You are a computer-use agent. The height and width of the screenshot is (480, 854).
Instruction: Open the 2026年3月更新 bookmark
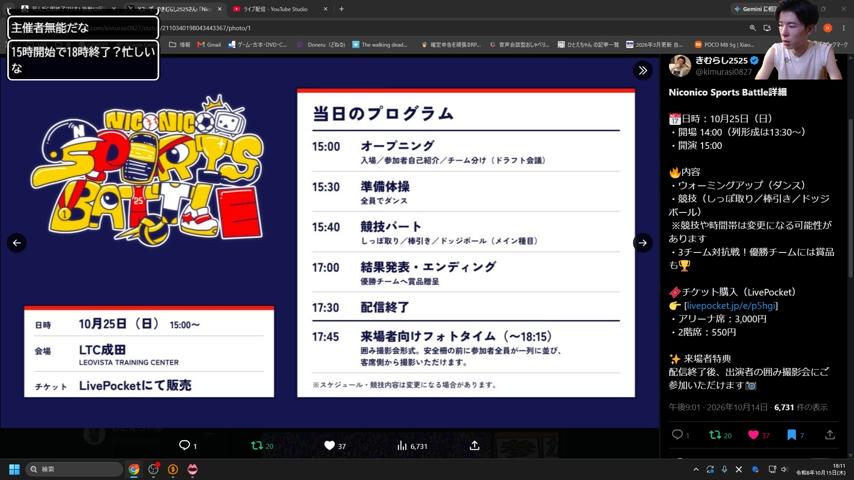654,45
